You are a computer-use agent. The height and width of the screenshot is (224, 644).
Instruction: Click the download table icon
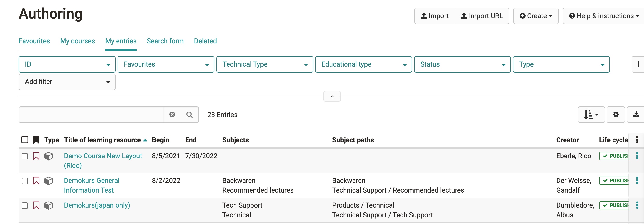tap(636, 115)
